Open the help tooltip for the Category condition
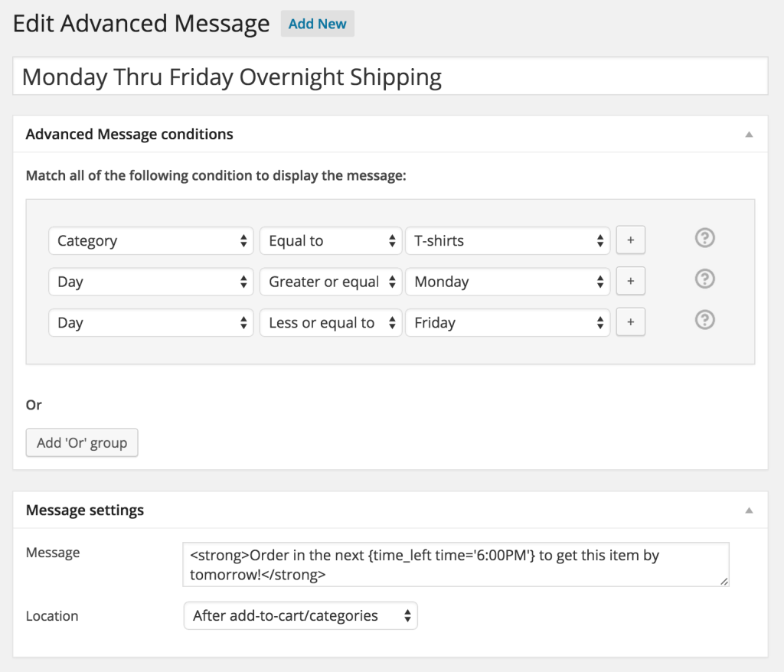 (704, 238)
